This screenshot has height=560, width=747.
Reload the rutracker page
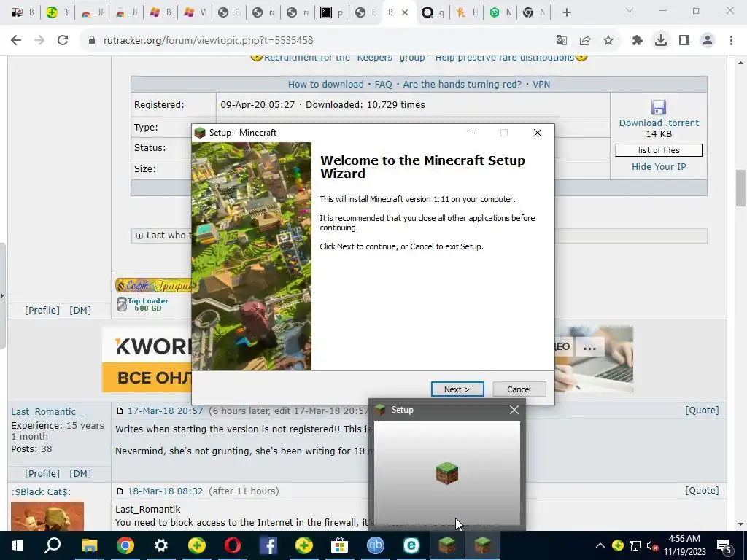[63, 41]
